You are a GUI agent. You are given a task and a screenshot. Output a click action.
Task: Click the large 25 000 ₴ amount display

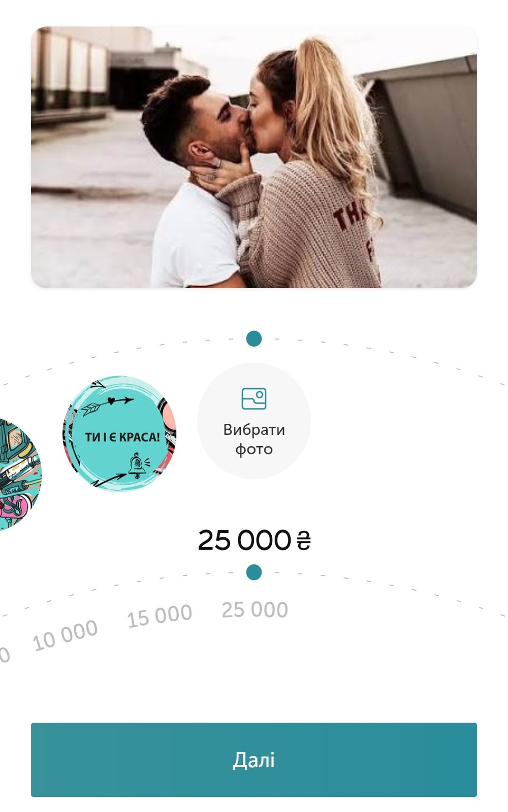[x=253, y=540]
